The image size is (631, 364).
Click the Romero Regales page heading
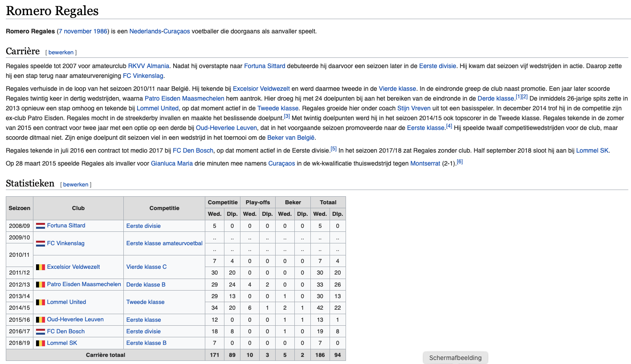point(53,11)
